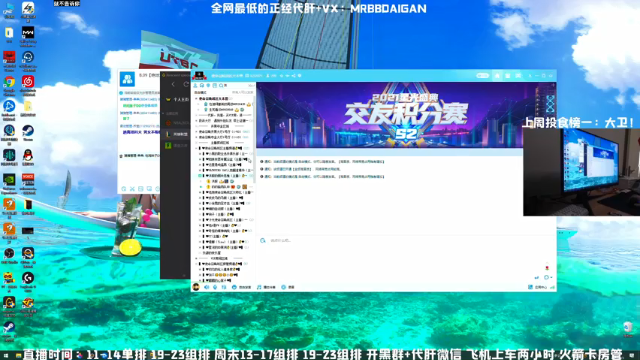Viewport: 640px width, 360px height.
Task: Mute the microphone in YY bottom bar
Action: 215,287
